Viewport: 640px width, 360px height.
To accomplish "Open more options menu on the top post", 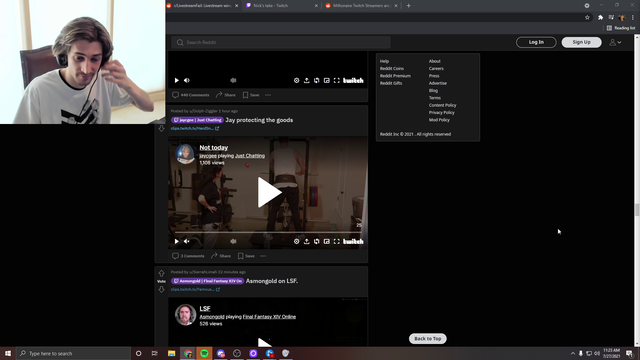I will pos(268,95).
